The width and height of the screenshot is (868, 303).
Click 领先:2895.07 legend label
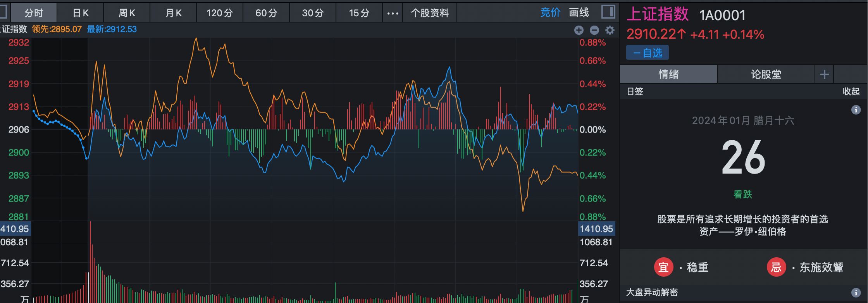(x=57, y=29)
